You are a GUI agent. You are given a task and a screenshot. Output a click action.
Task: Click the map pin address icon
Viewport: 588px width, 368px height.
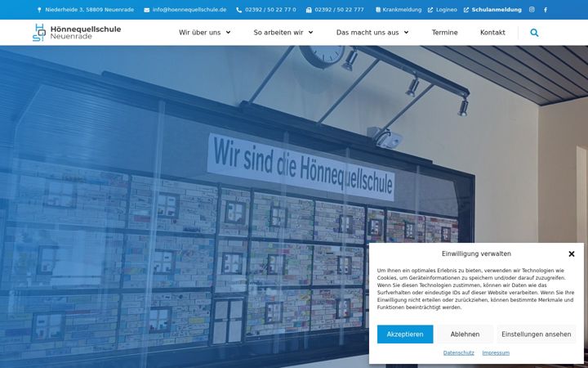pyautogui.click(x=39, y=10)
